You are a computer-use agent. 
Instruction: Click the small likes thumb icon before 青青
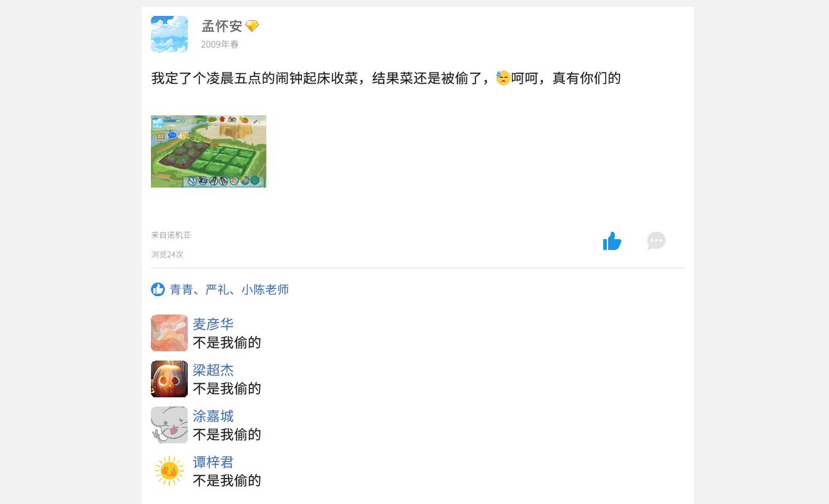click(x=158, y=289)
